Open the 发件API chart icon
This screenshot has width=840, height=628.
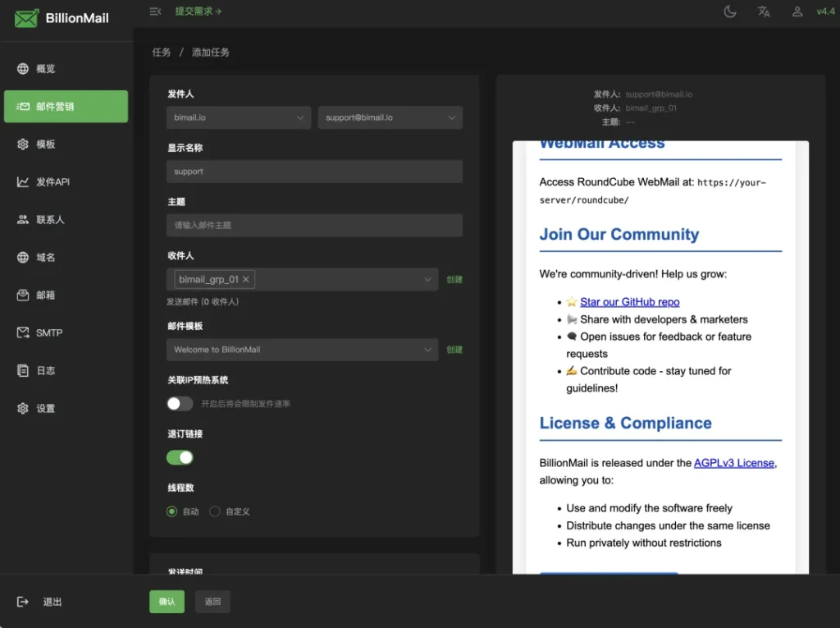click(x=23, y=182)
